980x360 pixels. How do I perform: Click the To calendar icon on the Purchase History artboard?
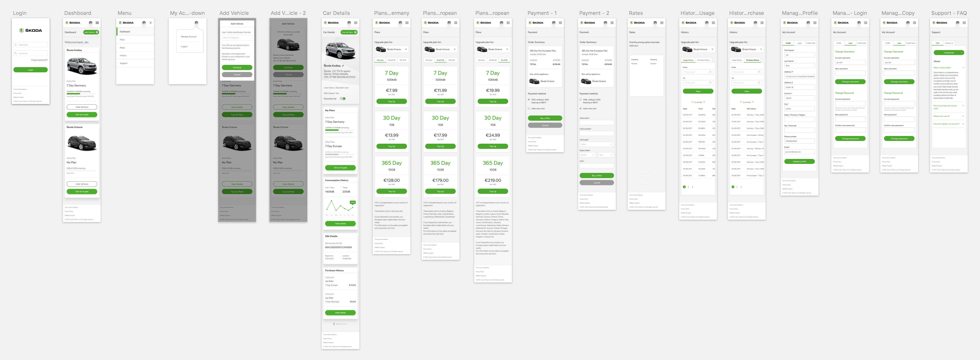point(759,82)
